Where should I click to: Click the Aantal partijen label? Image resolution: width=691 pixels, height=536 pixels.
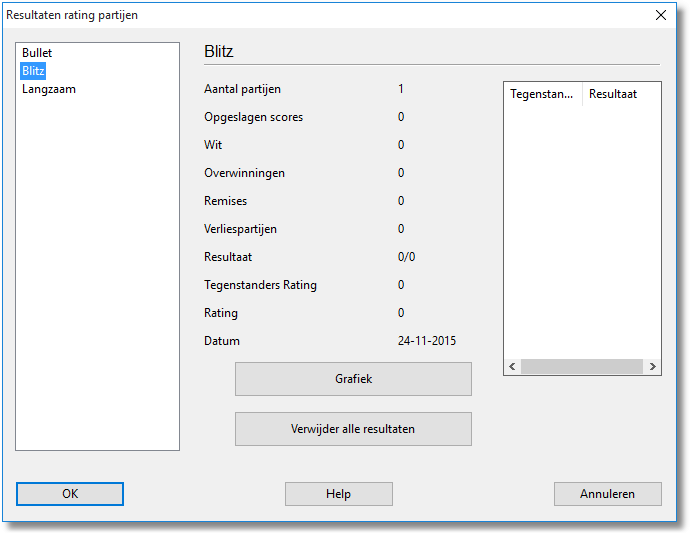[242, 89]
